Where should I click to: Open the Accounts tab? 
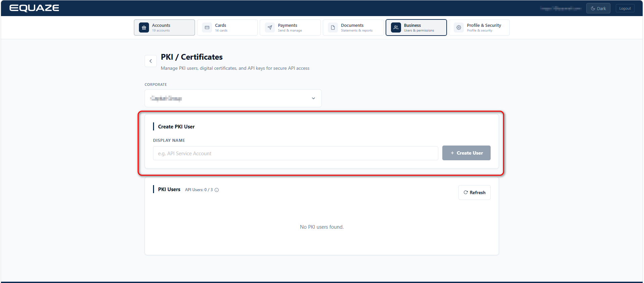coord(164,27)
